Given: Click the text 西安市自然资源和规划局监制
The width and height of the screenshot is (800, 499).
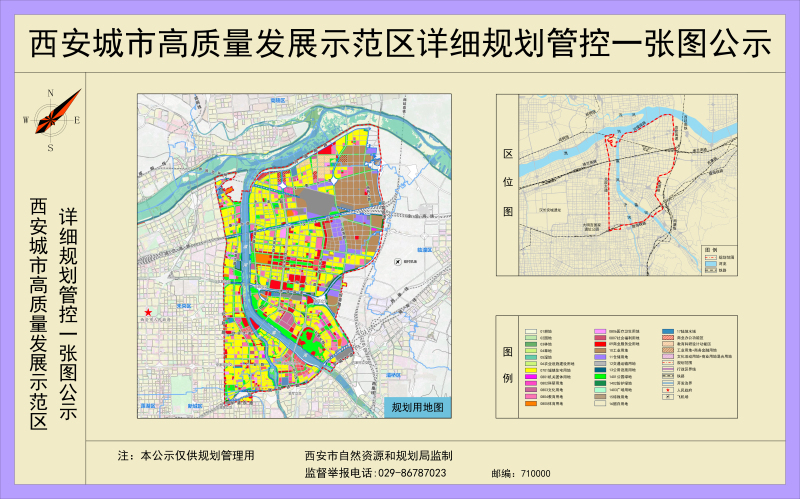Looking at the screenshot, I should (x=379, y=456).
